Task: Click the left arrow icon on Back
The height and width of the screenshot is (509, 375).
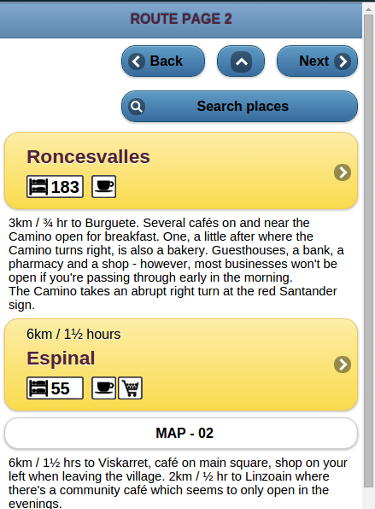Action: point(136,61)
